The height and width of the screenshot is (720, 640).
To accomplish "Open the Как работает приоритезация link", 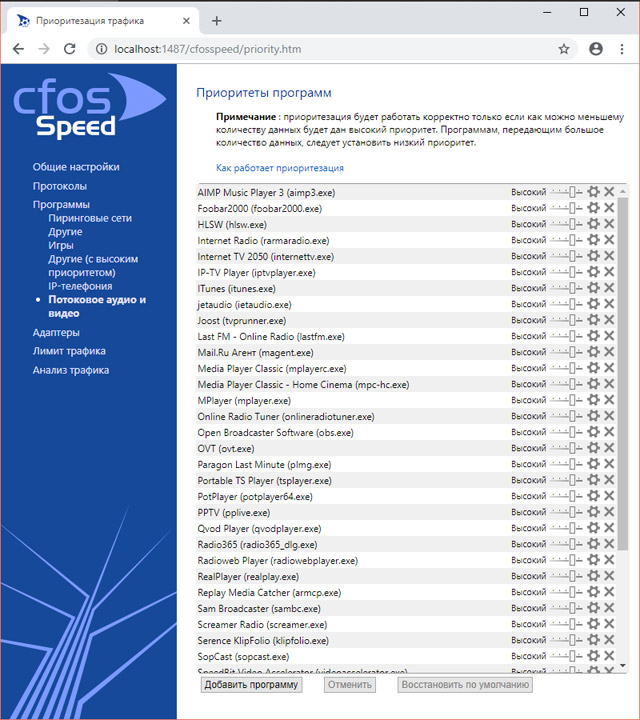I will pyautogui.click(x=280, y=168).
